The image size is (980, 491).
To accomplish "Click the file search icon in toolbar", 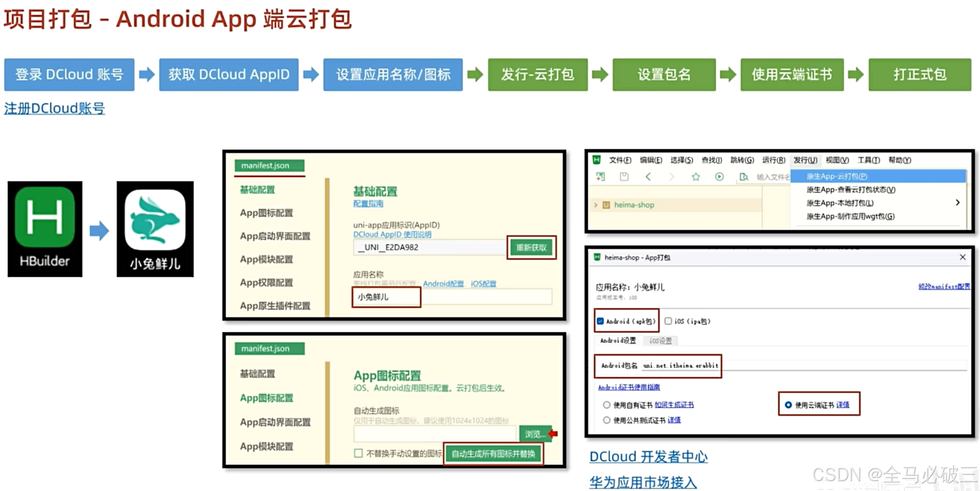I will pyautogui.click(x=743, y=177).
